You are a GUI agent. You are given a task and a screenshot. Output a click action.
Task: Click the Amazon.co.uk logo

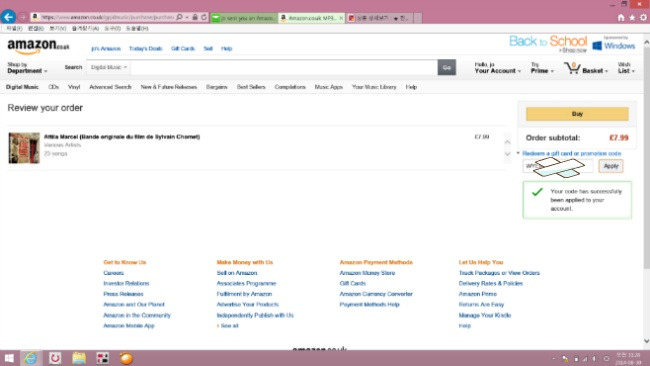click(38, 46)
